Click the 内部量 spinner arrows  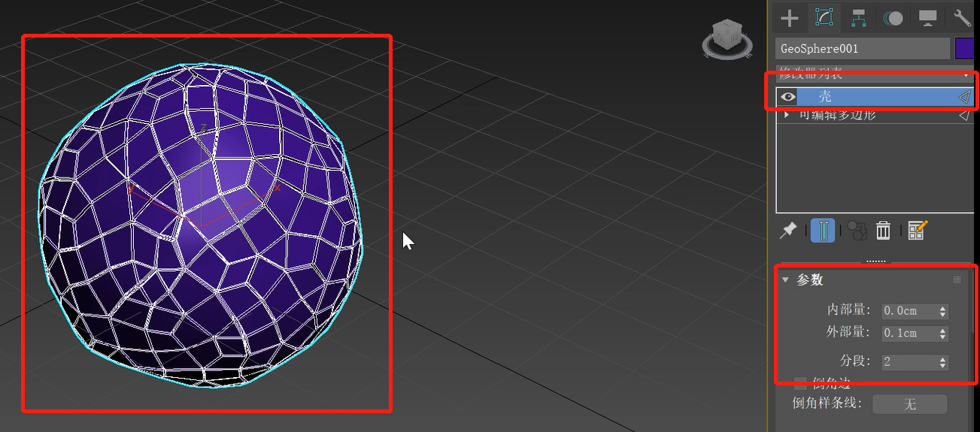[943, 311]
